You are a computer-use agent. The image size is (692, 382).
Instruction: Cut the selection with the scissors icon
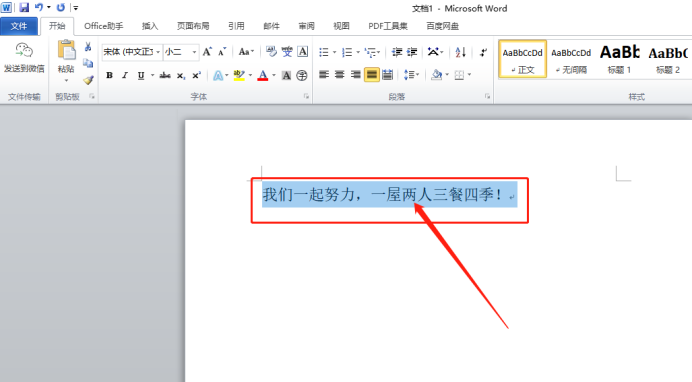pos(88,47)
